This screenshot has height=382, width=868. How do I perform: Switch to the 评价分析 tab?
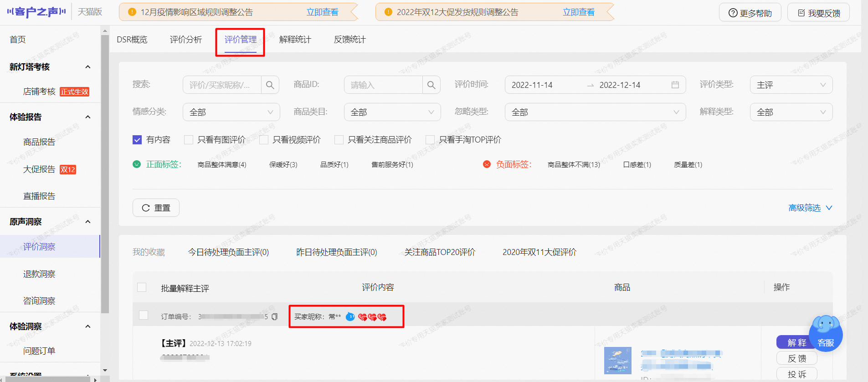click(x=186, y=40)
